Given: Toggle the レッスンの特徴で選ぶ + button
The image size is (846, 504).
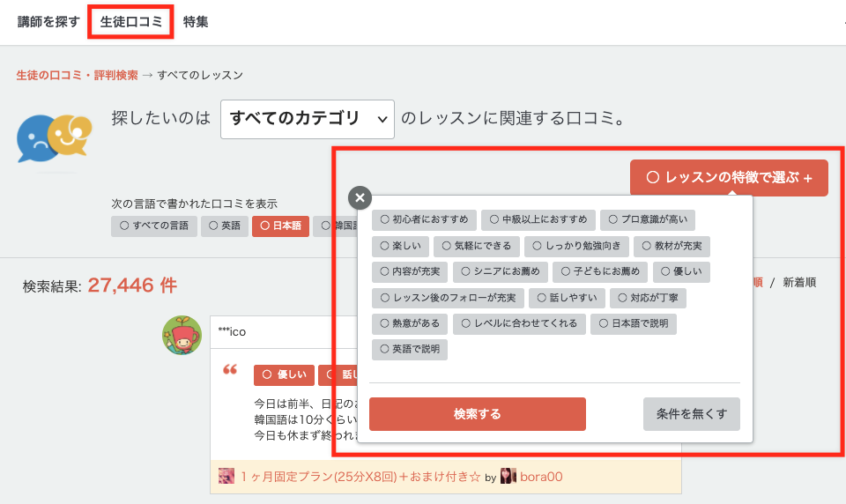Looking at the screenshot, I should click(729, 177).
